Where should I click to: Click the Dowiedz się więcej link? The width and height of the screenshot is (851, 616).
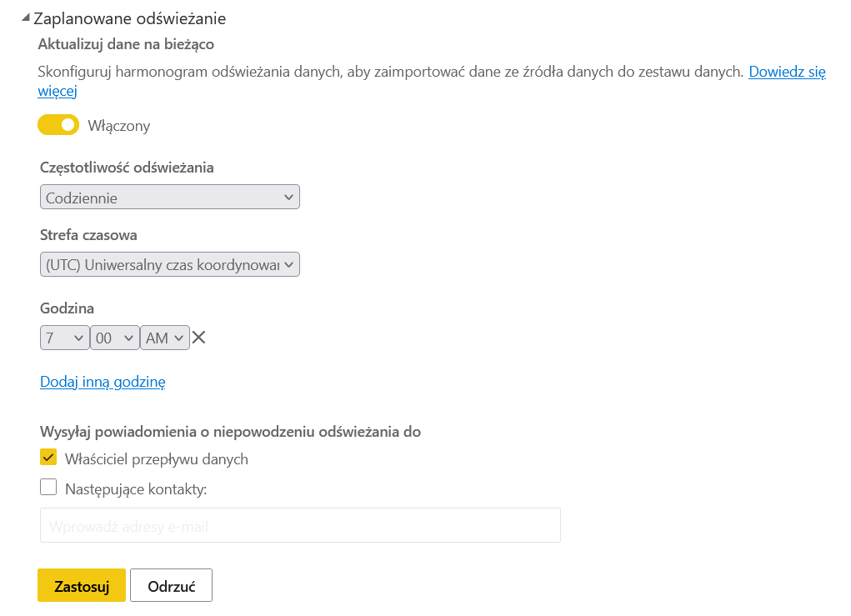(x=786, y=72)
